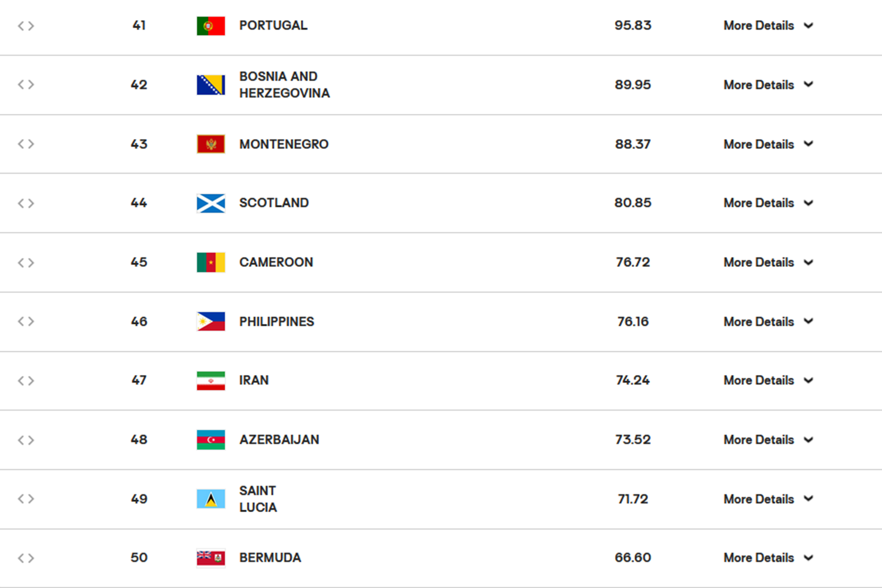Viewport: 882px width, 588px height.
Task: Click the Bosnia and Herzegovina flag
Action: [210, 85]
